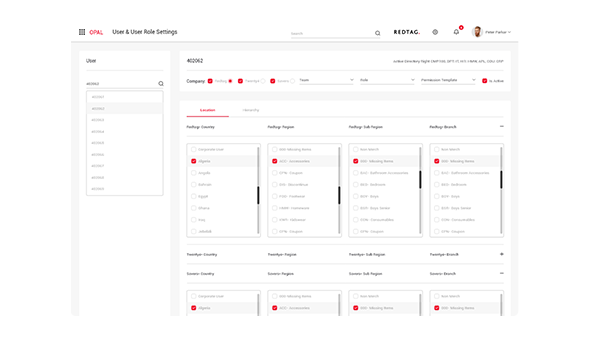This screenshot has width=590, height=360.
Task: Select user 402061 from the list
Action: click(x=125, y=97)
